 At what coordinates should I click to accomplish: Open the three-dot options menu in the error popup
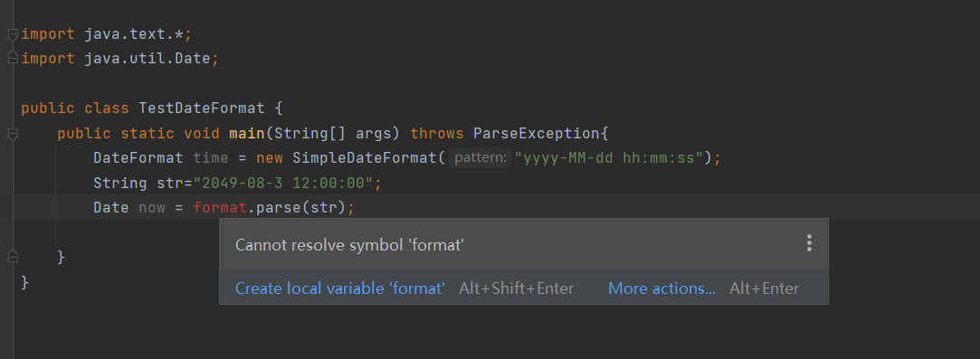pos(809,243)
